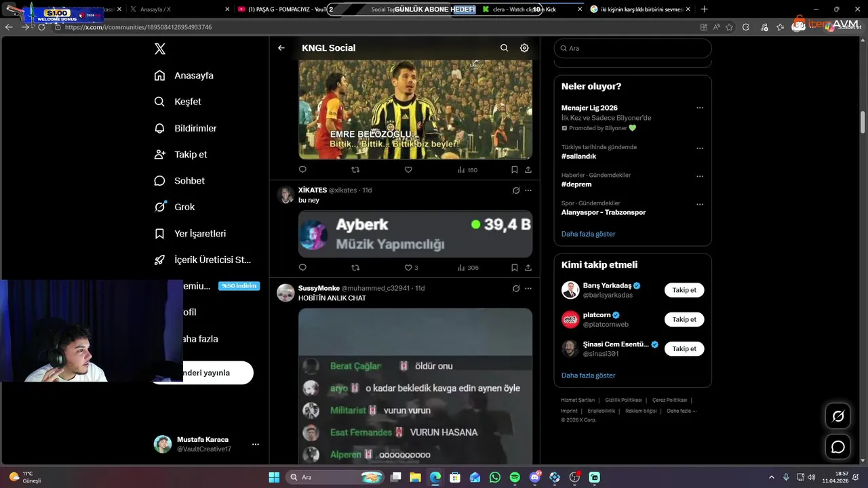The width and height of the screenshot is (868, 488).
Task: Open account menu next to Mustafa Karaca
Action: 256,445
